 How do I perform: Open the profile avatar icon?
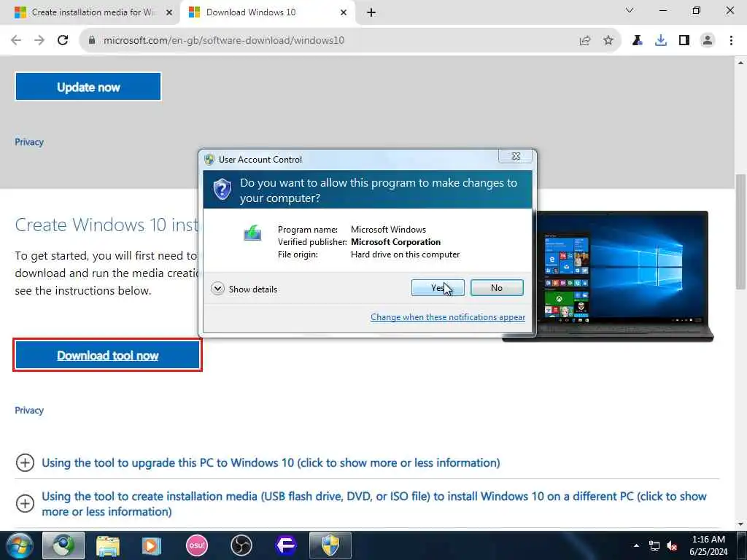[708, 41]
